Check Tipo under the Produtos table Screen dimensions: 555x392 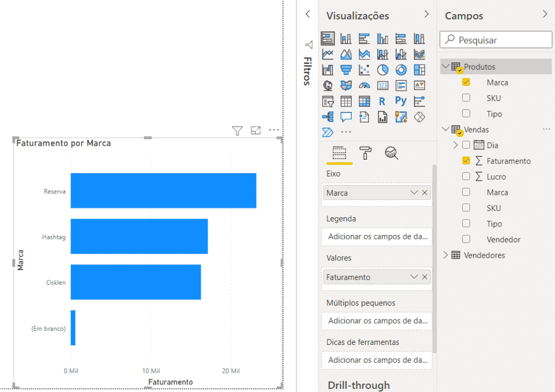click(x=466, y=114)
